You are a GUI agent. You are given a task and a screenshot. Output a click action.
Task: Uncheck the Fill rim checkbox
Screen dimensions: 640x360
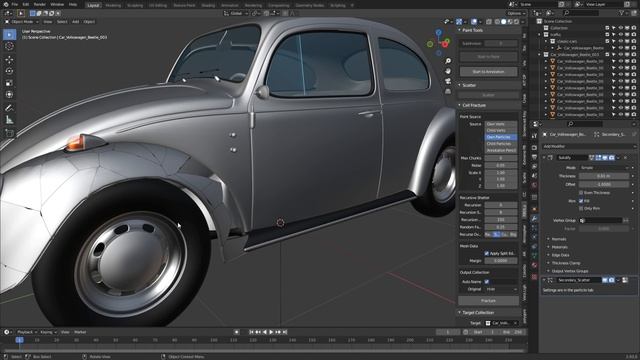coord(581,201)
